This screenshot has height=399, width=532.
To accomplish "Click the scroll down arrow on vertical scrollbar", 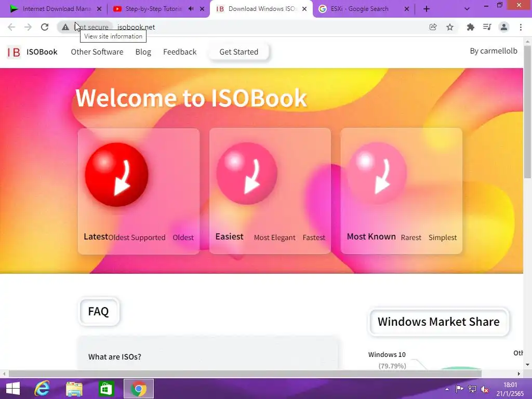I will (x=528, y=365).
